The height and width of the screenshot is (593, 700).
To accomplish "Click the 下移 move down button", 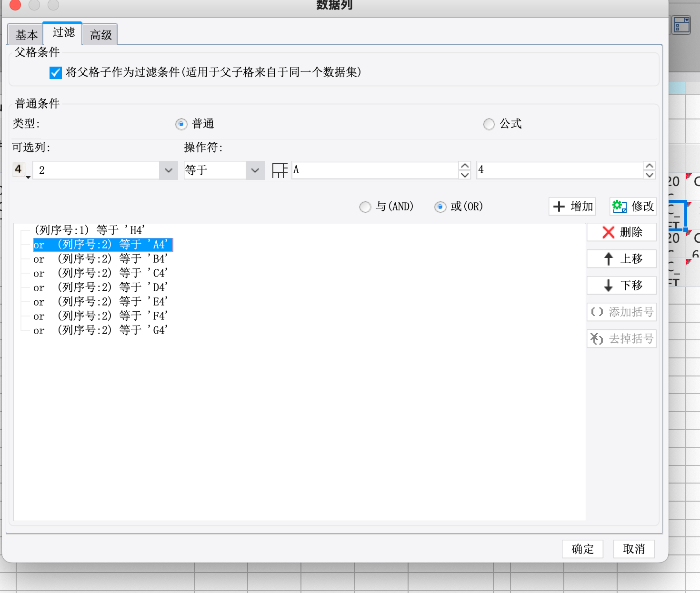I will [x=622, y=286].
